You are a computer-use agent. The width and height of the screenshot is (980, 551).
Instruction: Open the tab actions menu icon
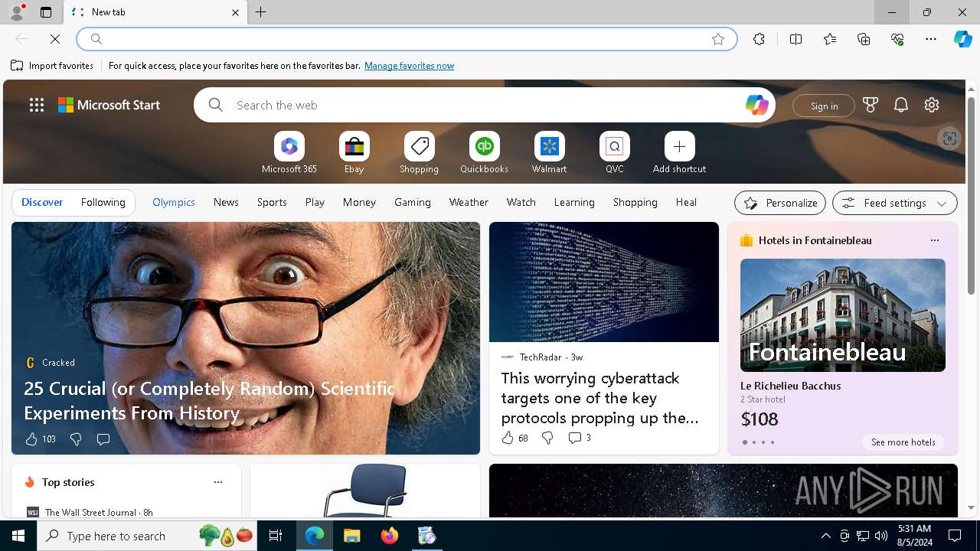click(46, 12)
